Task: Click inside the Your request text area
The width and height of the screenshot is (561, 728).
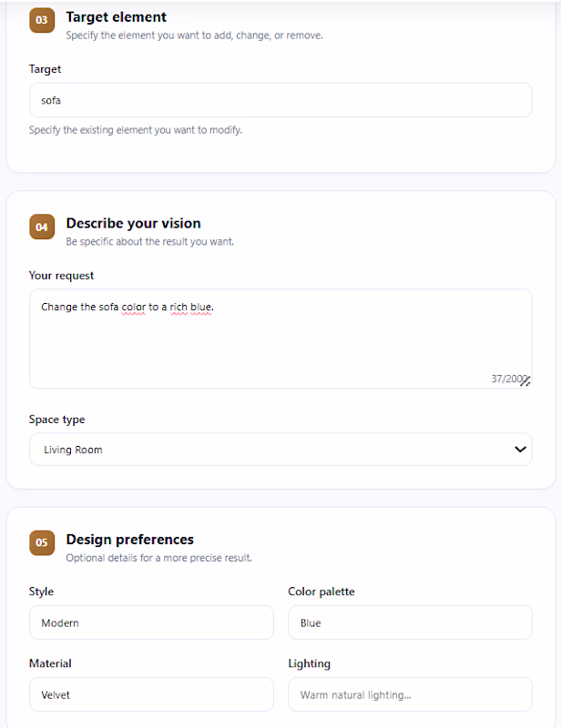Action: pyautogui.click(x=280, y=339)
